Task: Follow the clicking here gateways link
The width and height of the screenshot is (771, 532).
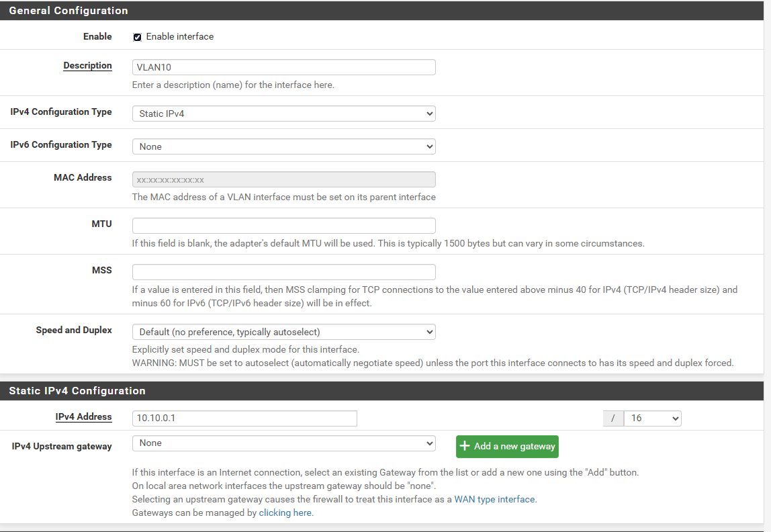Action: (x=285, y=512)
